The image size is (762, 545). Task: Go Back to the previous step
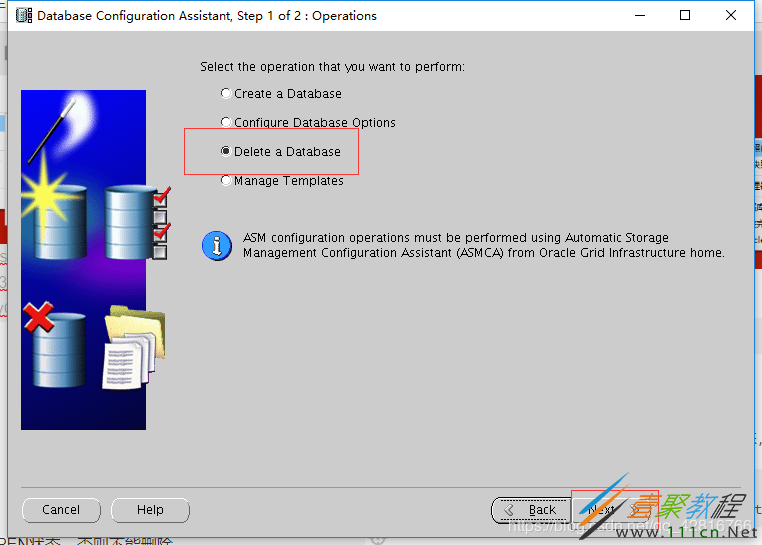point(531,510)
